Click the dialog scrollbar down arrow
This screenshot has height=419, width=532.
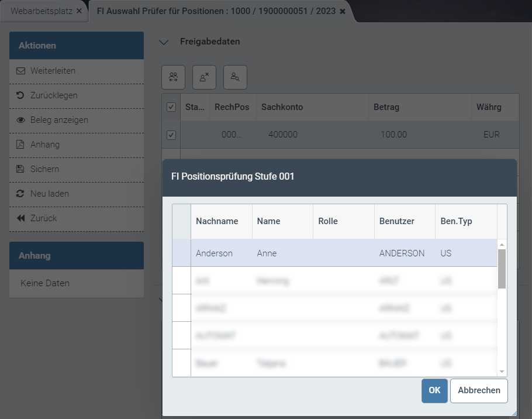coord(502,372)
